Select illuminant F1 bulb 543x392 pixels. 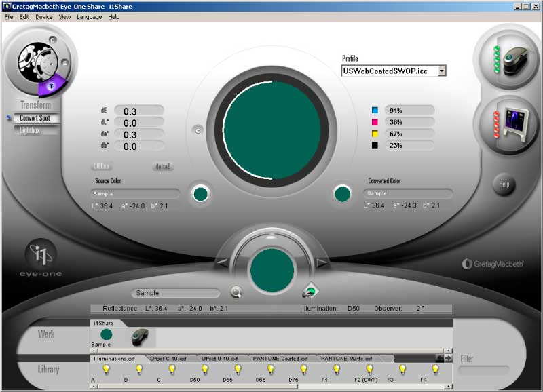[336, 370]
